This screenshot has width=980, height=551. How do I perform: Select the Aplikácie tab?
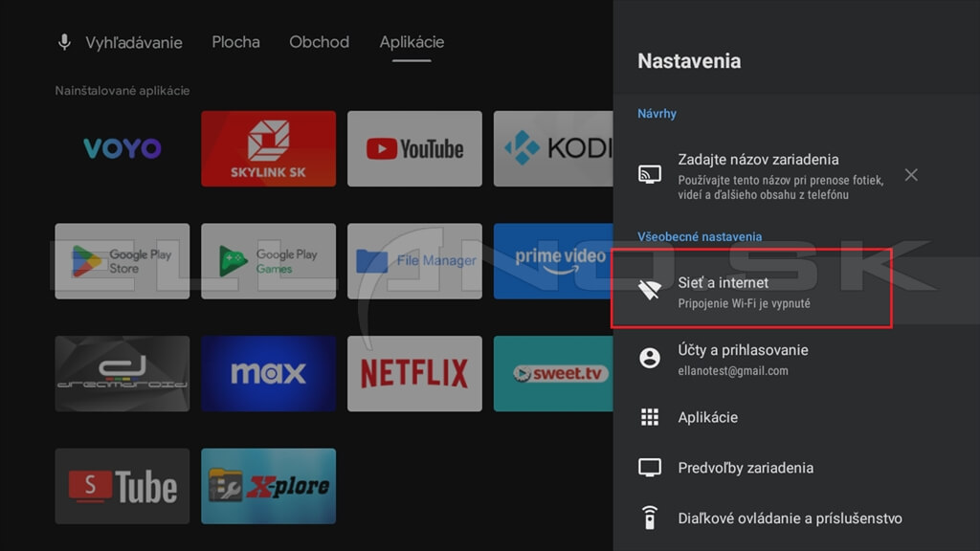(x=412, y=42)
